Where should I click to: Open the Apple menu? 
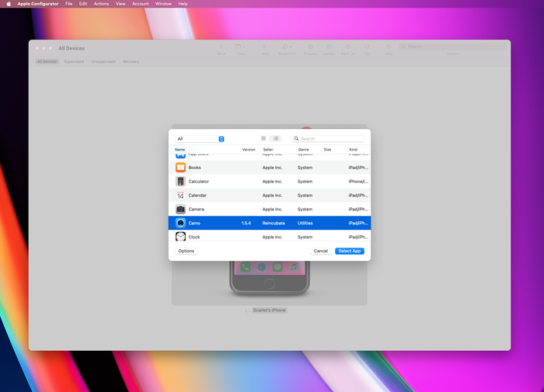[x=9, y=4]
